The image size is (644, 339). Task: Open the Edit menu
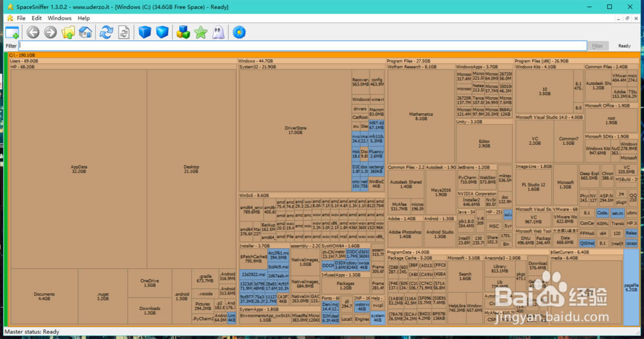pyautogui.click(x=37, y=18)
